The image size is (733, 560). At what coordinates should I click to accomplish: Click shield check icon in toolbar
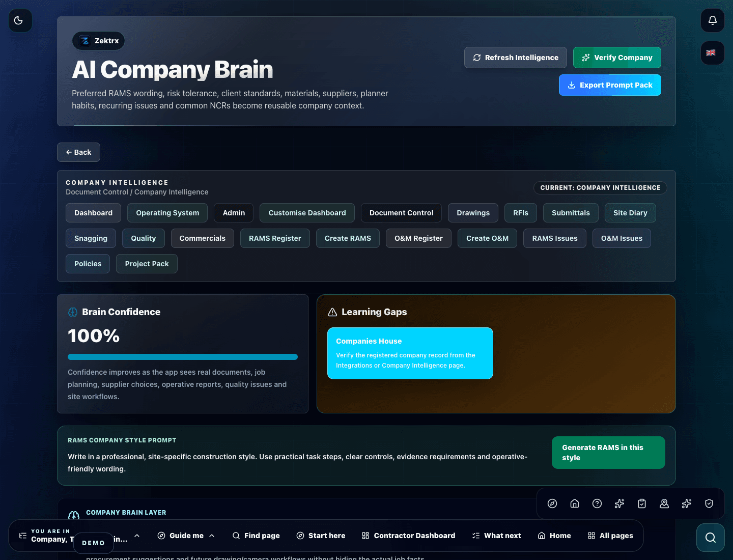coord(709,503)
